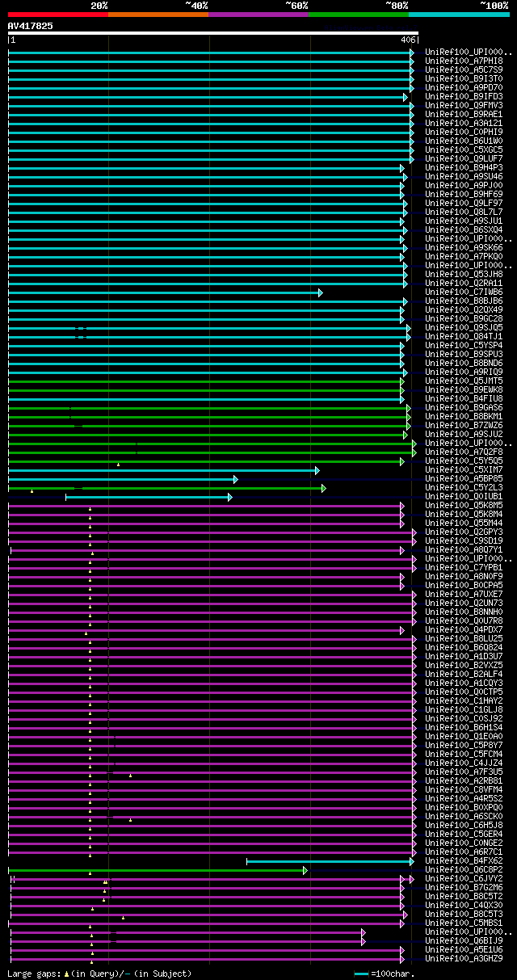The height and width of the screenshot is (980, 517).
Task: Select the UniRef100_A7PKQ0 label
Action: [464, 256]
